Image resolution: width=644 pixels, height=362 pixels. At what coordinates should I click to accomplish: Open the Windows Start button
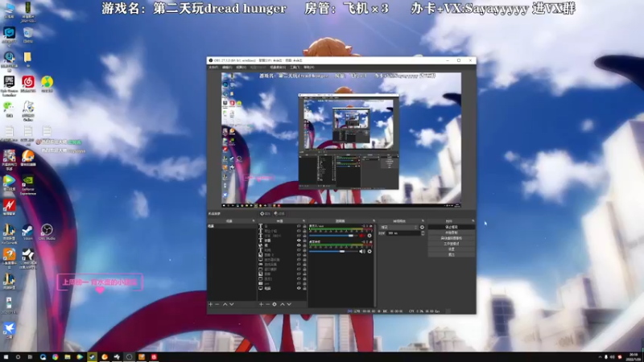pos(6,357)
